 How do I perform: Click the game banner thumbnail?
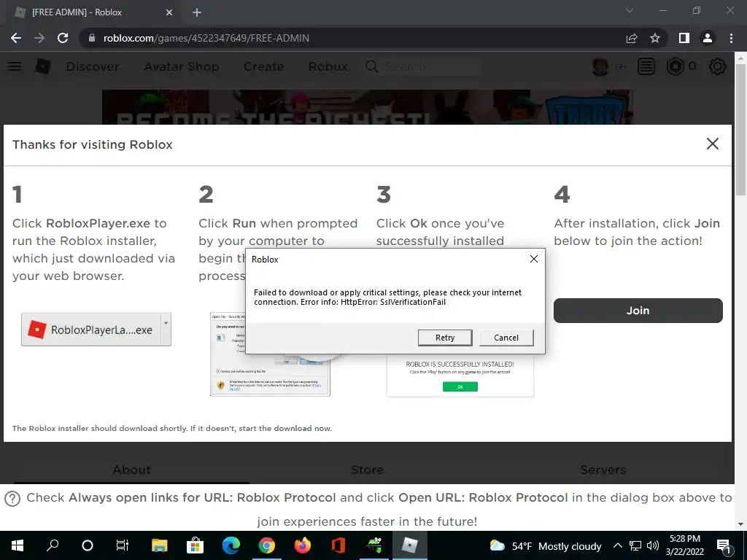368,107
